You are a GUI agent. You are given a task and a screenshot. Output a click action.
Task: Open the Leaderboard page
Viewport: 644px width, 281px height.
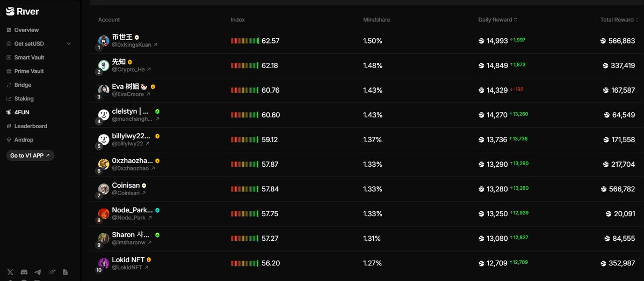pyautogui.click(x=27, y=126)
